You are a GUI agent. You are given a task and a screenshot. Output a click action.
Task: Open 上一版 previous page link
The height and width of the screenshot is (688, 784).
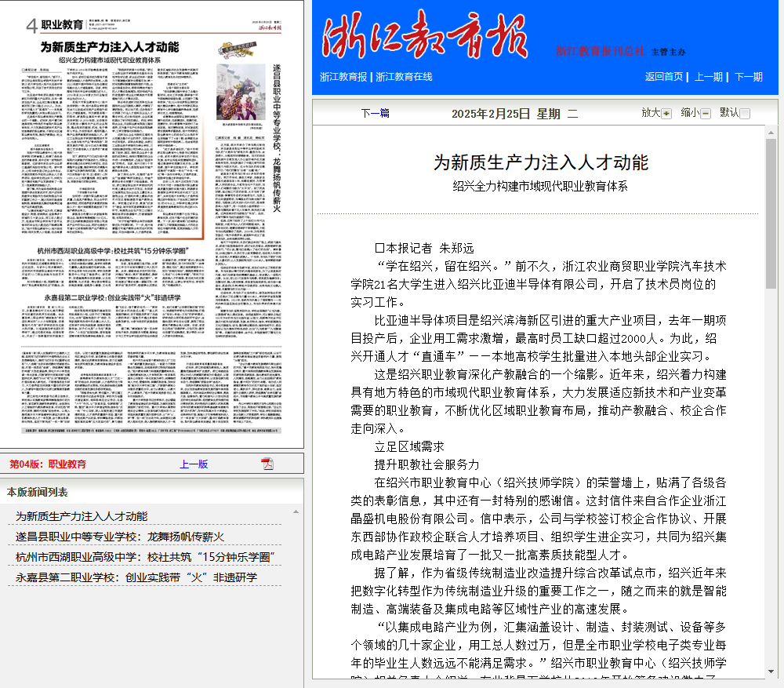point(194,464)
